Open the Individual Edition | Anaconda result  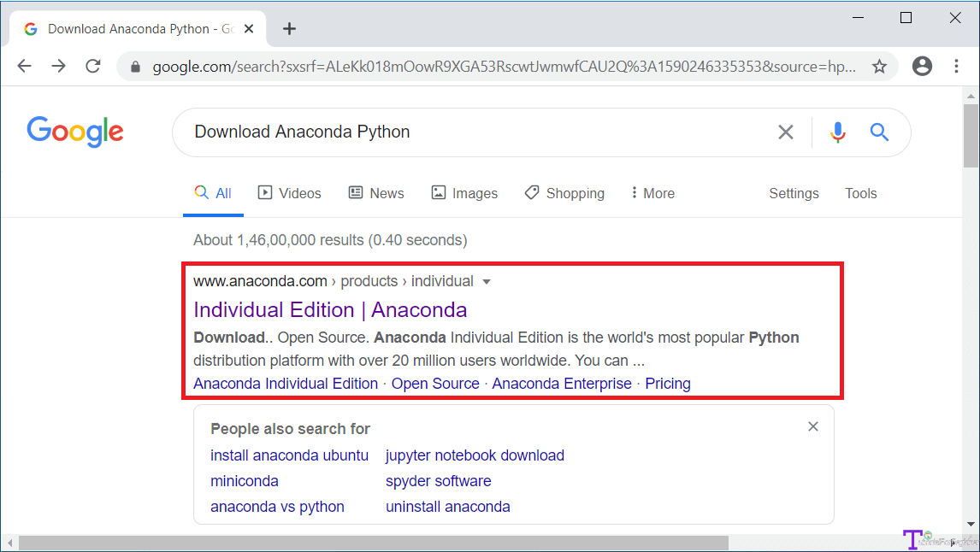tap(330, 309)
